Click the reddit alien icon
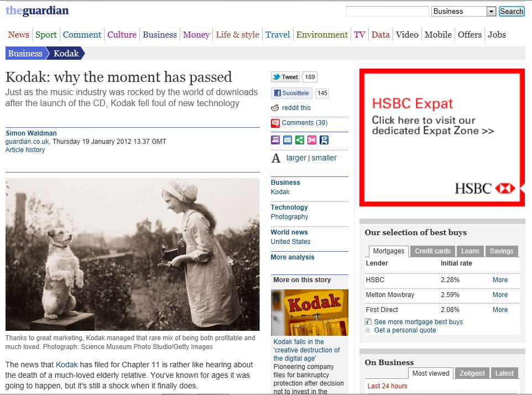532x395 pixels. pos(275,108)
